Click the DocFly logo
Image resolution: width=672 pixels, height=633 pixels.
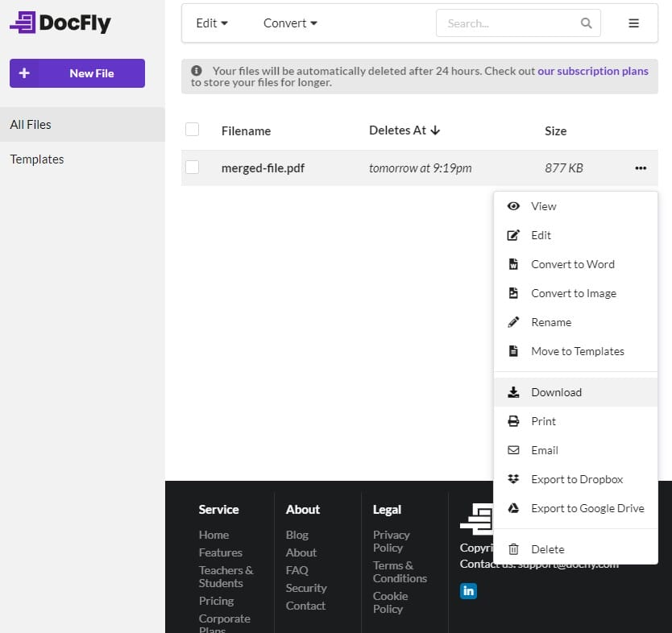(60, 23)
